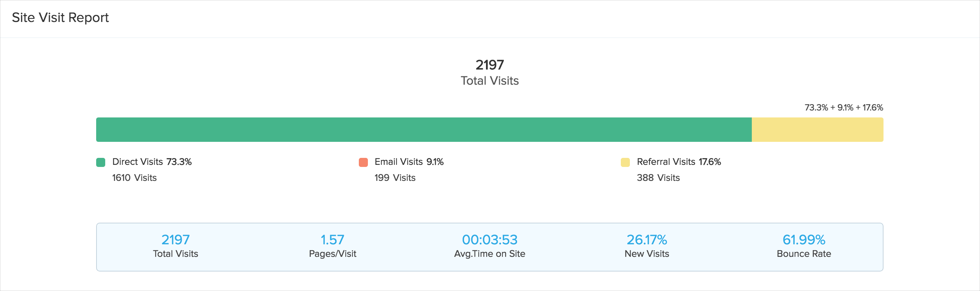This screenshot has height=291, width=980.
Task: Click the 00:03:53 Avg.Time on Site stat
Action: [x=489, y=246]
